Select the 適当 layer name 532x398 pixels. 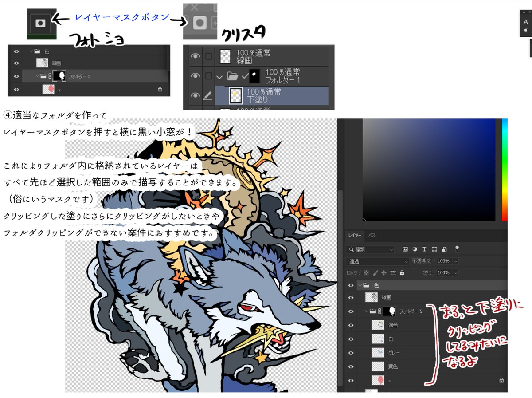(392, 325)
